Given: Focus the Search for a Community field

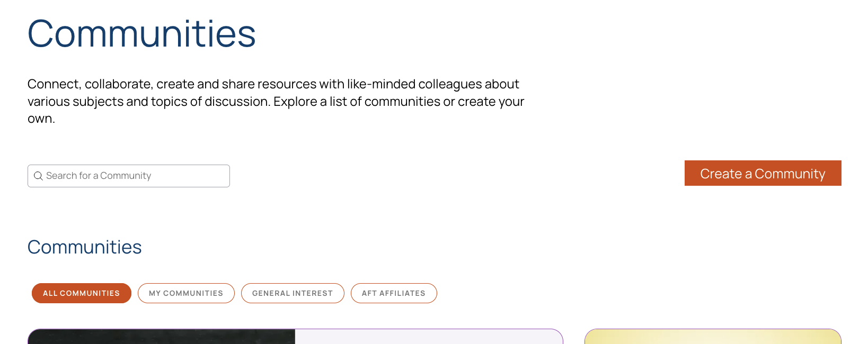Looking at the screenshot, I should [129, 176].
